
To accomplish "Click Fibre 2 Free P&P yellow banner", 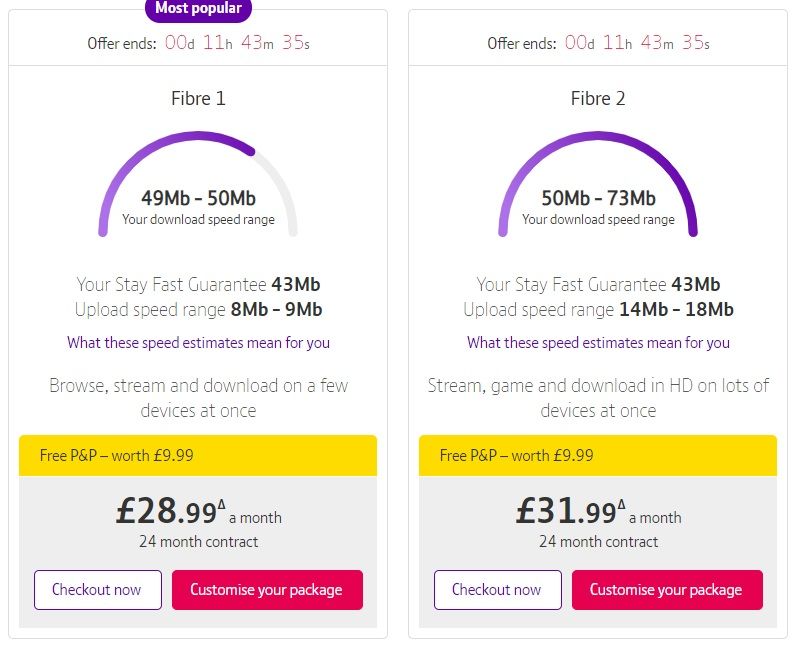I will [x=598, y=455].
